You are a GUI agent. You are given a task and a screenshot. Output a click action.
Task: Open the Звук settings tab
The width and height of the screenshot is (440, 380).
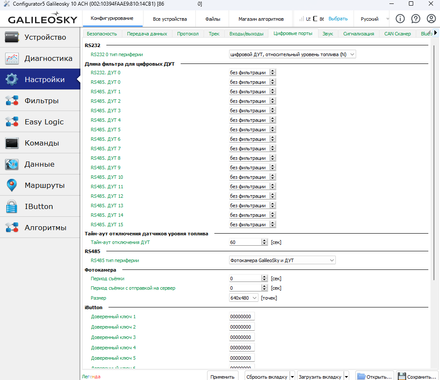[328, 34]
